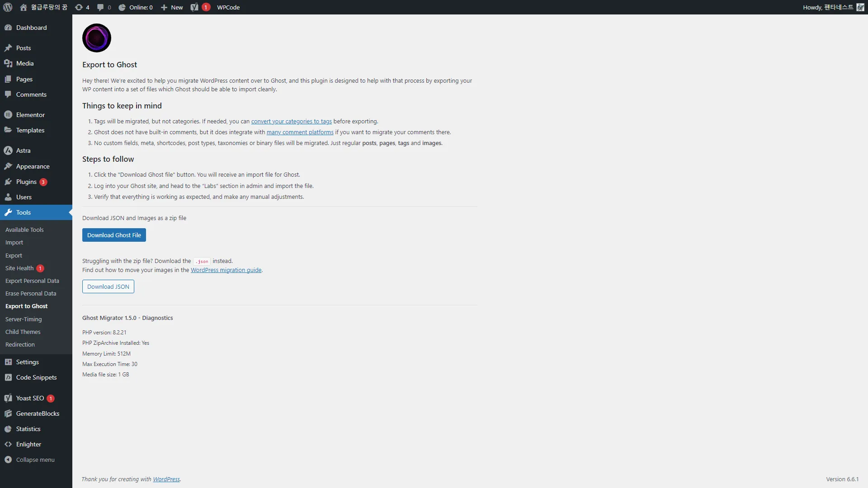Click the Download JSON button

108,286
